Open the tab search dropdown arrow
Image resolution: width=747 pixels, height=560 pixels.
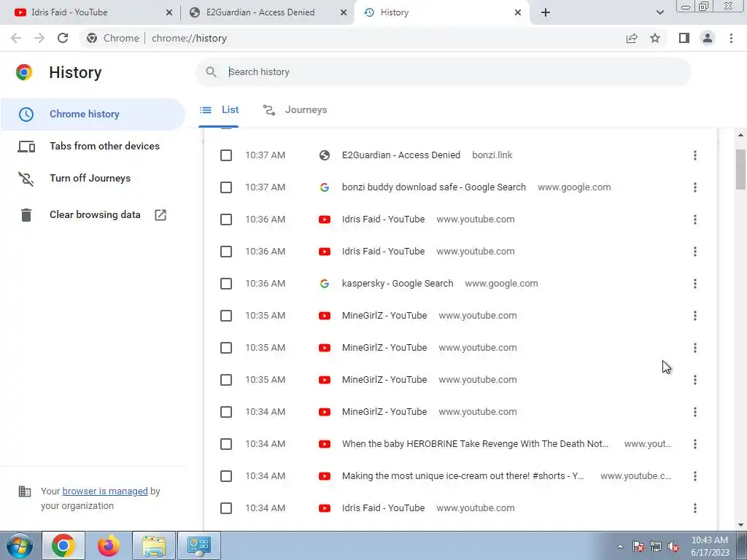(659, 12)
